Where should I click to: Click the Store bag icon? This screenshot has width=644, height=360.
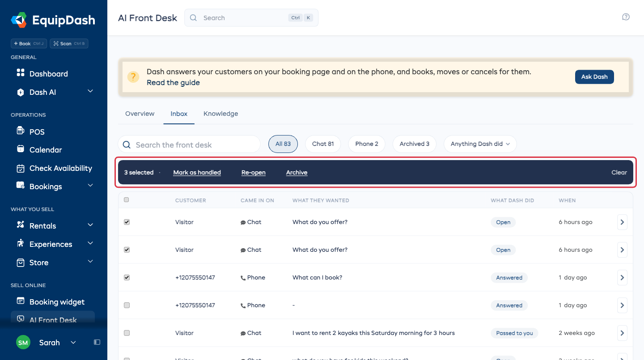(x=20, y=263)
